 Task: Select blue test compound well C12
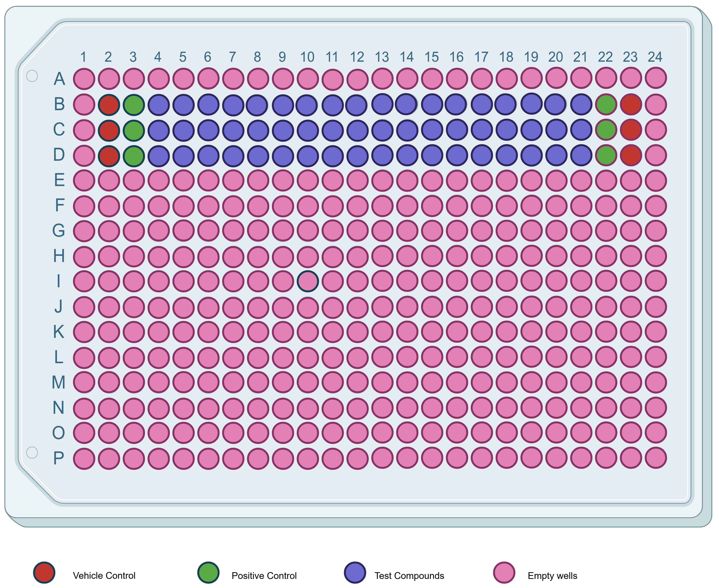(x=357, y=130)
